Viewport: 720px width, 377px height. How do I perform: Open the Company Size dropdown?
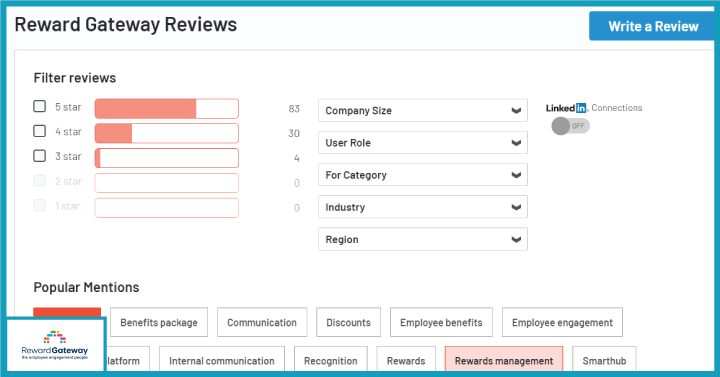point(423,111)
